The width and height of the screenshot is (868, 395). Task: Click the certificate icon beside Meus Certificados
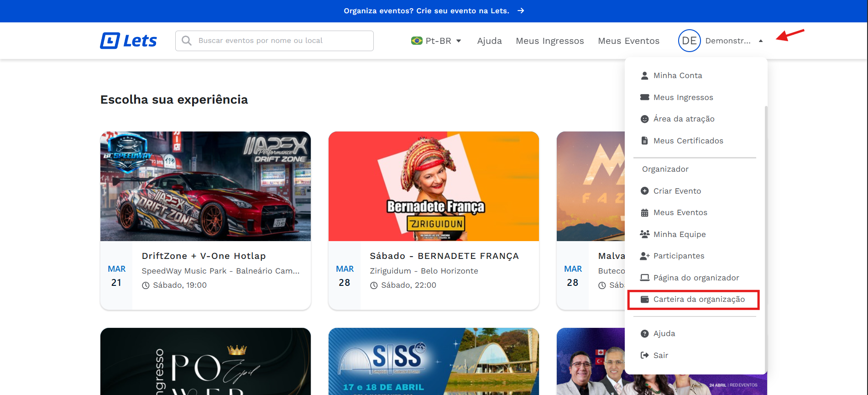(x=644, y=141)
